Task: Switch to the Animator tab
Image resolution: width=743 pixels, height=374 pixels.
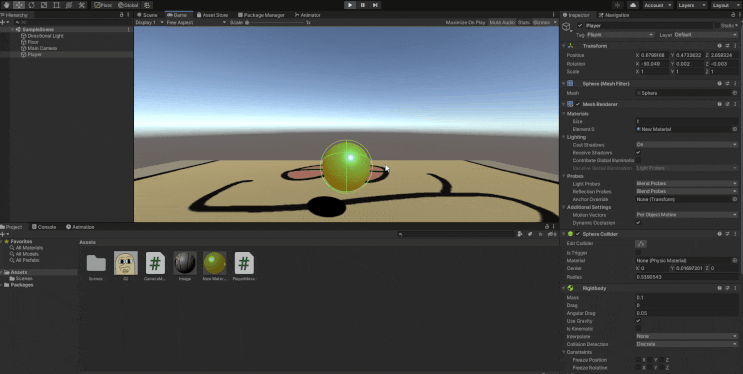Action: tap(308, 15)
